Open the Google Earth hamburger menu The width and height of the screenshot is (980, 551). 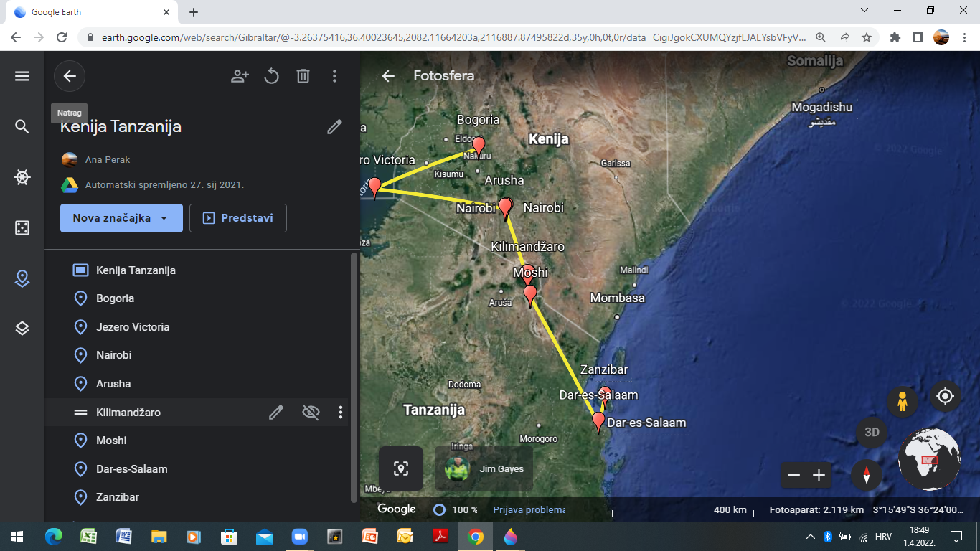click(x=22, y=76)
